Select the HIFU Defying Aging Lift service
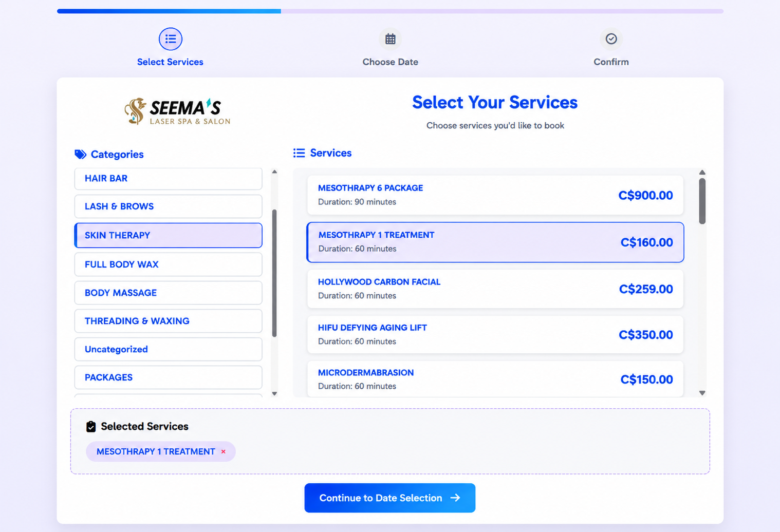The height and width of the screenshot is (532, 780). pyautogui.click(x=495, y=335)
